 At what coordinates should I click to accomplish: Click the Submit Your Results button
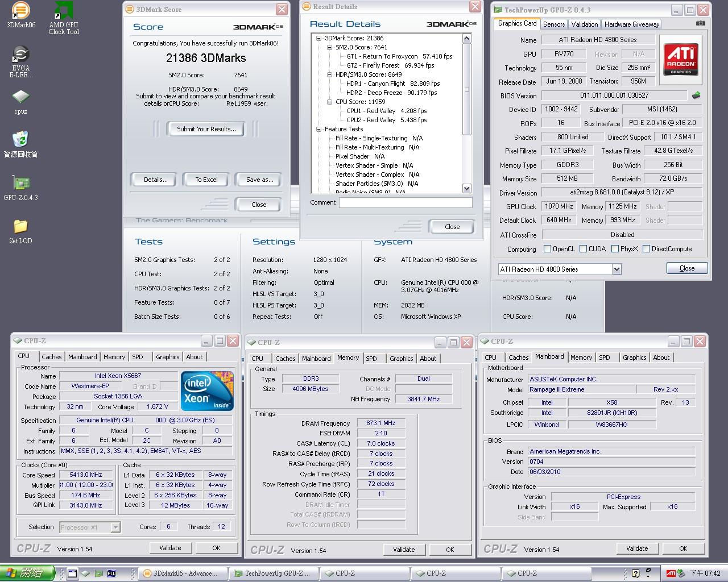pos(206,129)
